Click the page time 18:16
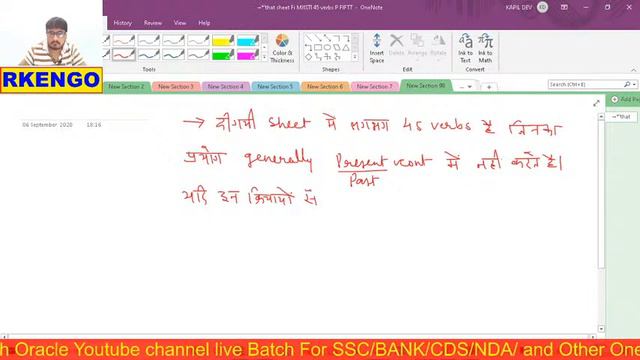This screenshot has height=360, width=640. pyautogui.click(x=94, y=125)
